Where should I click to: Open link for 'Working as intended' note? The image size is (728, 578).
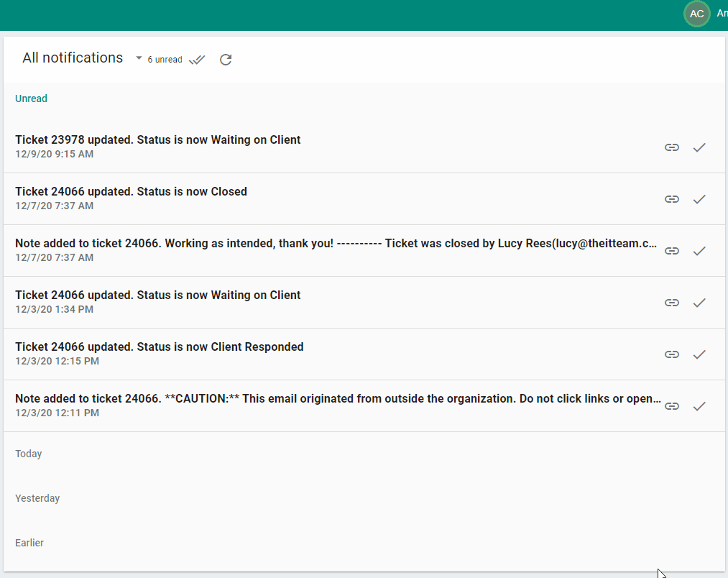[x=672, y=251]
